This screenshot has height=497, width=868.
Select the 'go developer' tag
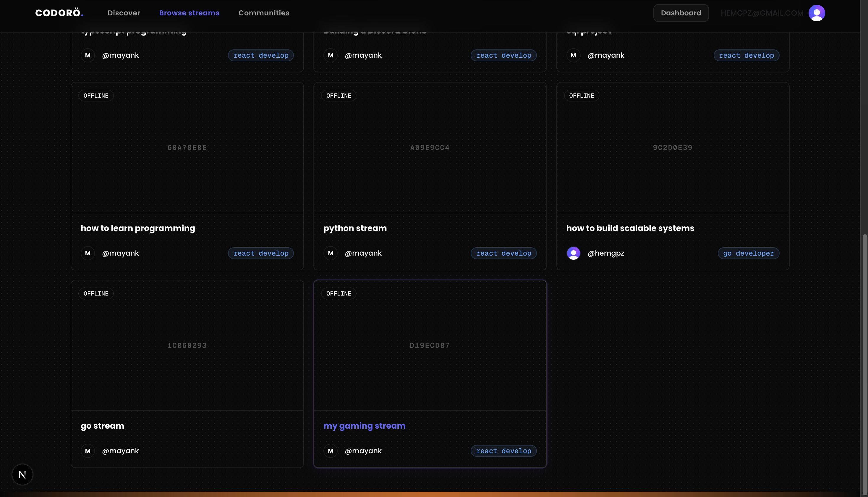(x=748, y=253)
